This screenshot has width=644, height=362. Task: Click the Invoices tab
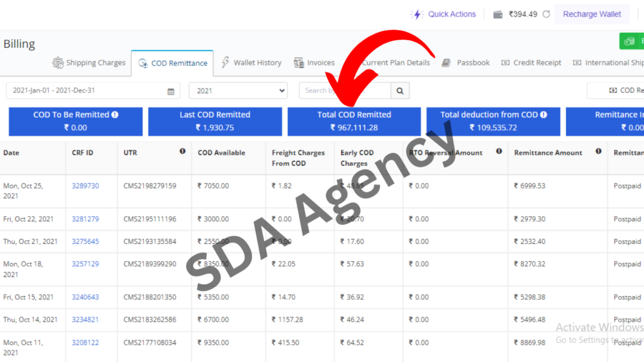pyautogui.click(x=314, y=63)
